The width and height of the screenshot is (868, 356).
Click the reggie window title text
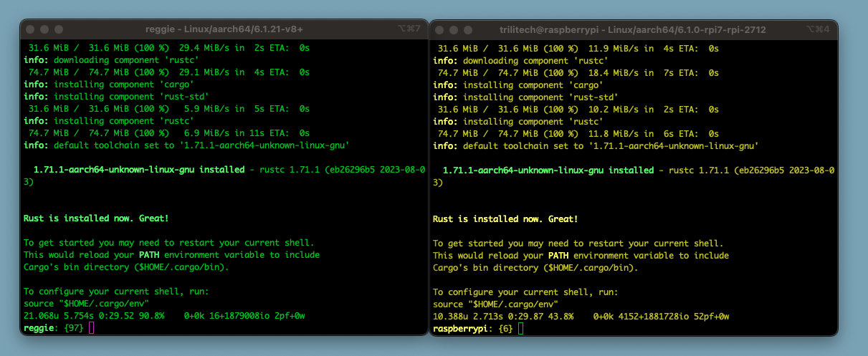click(224, 29)
